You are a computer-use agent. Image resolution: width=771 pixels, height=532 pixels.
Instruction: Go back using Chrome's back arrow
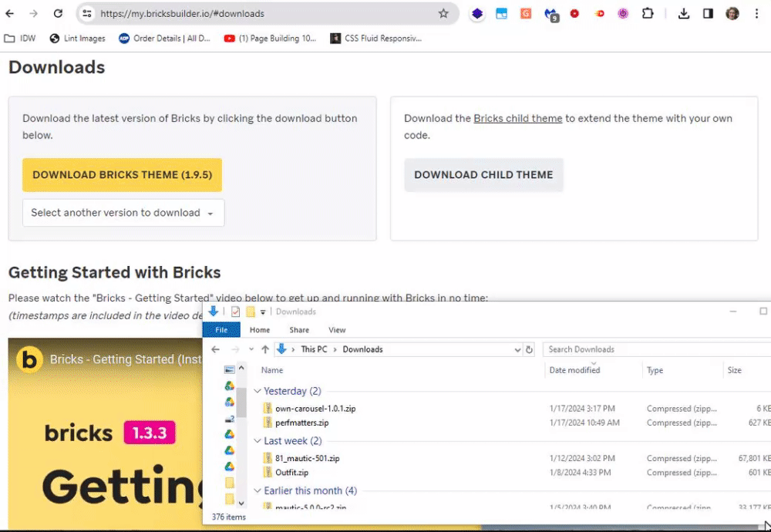(9, 14)
